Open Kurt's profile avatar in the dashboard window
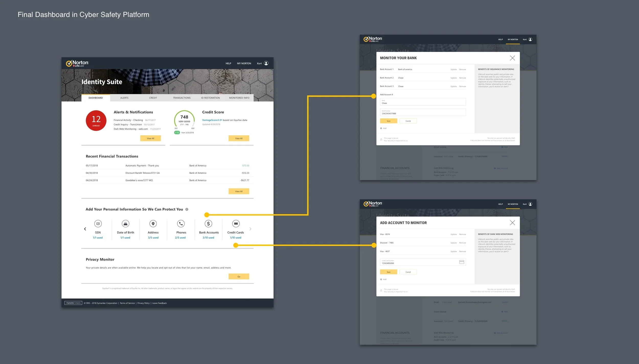The height and width of the screenshot is (364, 639). coord(266,63)
